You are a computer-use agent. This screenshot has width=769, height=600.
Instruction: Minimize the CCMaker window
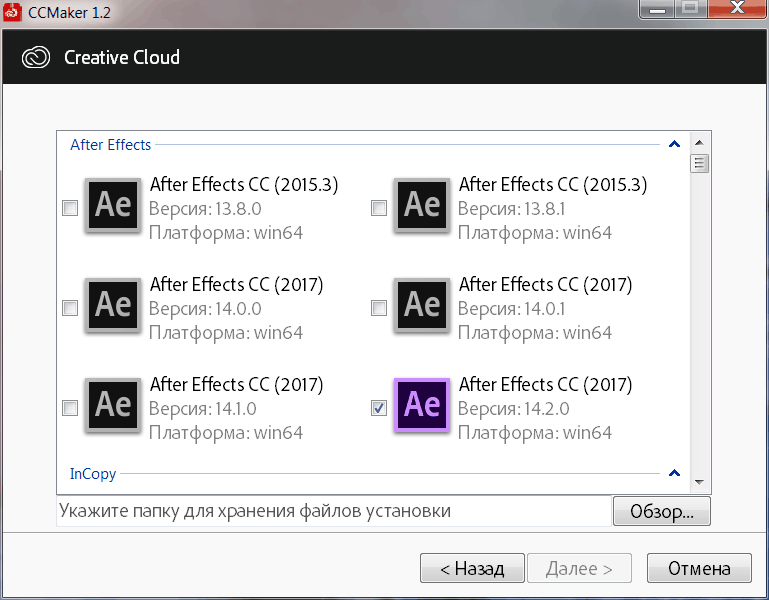click(657, 9)
